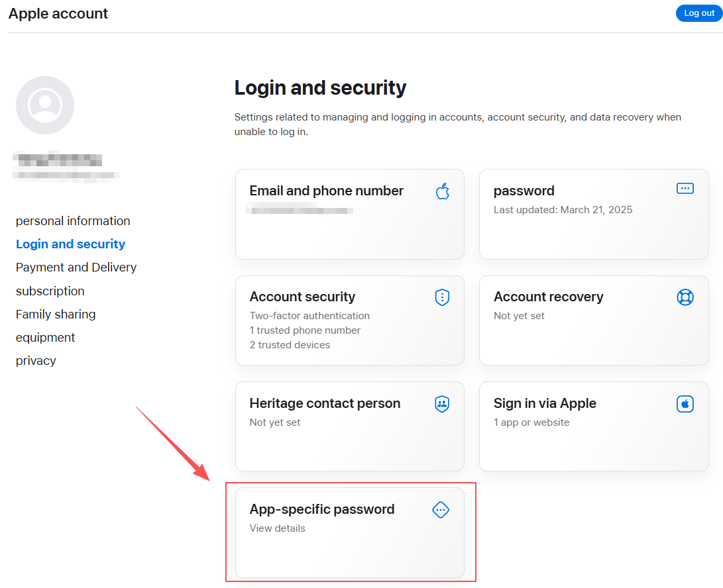The image size is (723, 588).
Task: Open the Account security card
Action: 349,320
